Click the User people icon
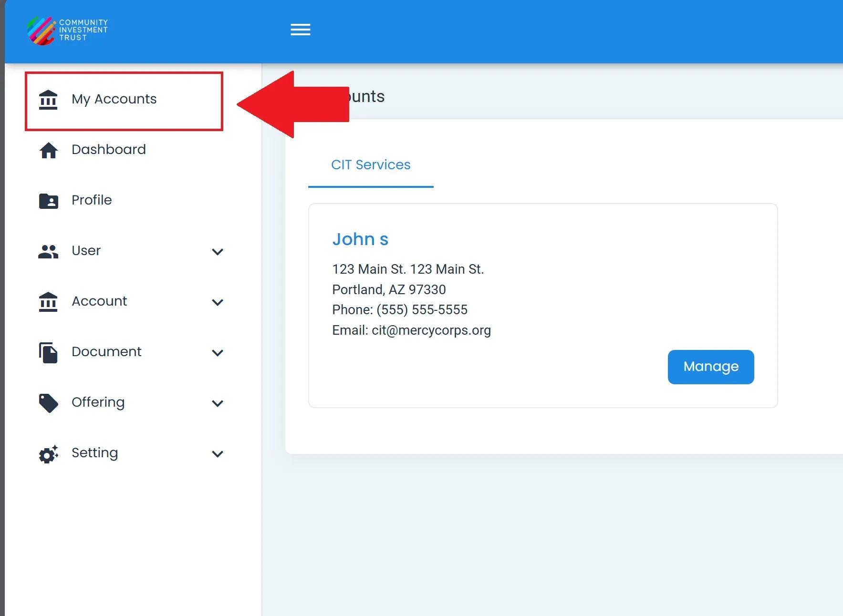This screenshot has height=616, width=843. click(x=48, y=251)
